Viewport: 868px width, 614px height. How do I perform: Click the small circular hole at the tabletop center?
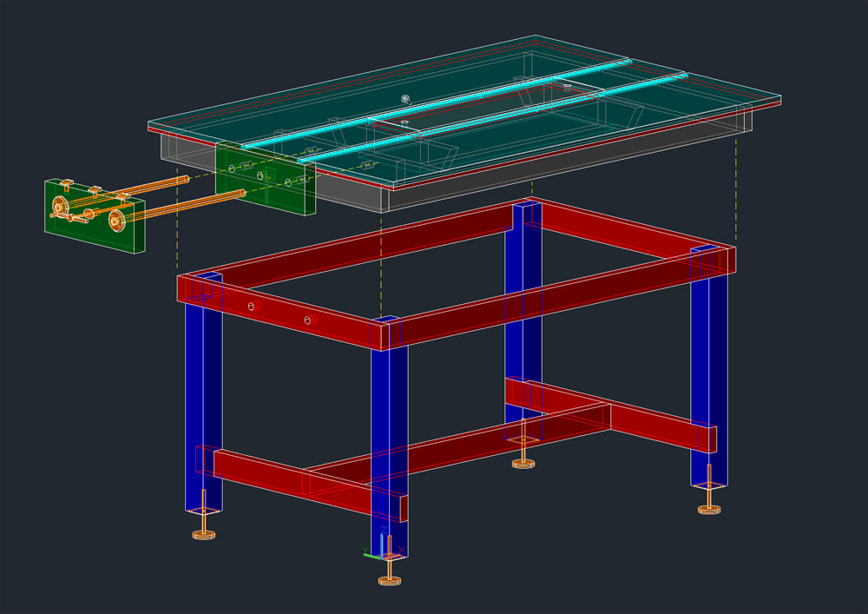pos(406,99)
